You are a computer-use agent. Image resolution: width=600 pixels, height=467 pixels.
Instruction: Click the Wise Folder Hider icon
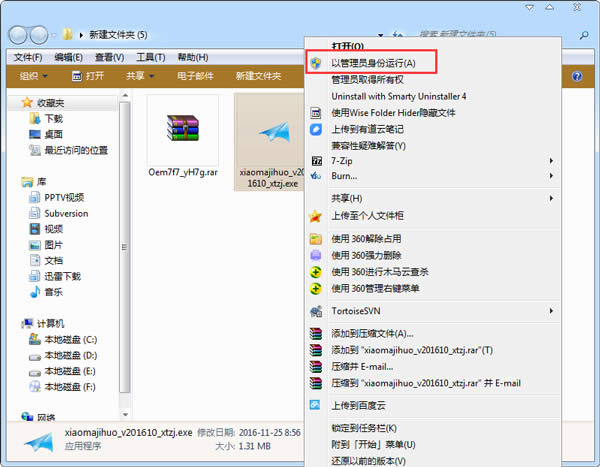click(316, 113)
